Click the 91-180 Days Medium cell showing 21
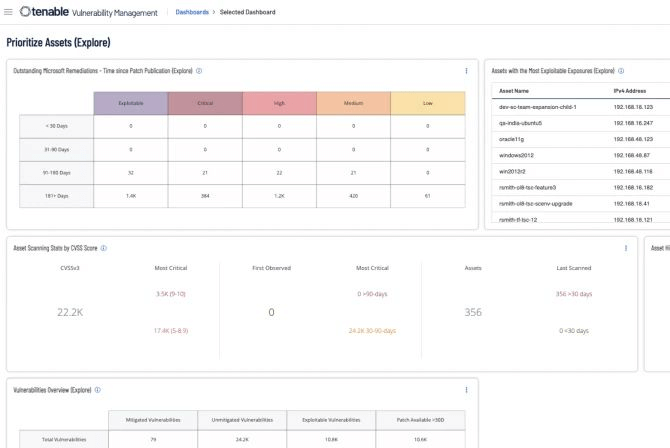Image resolution: width=670 pixels, height=448 pixels. click(x=353, y=173)
